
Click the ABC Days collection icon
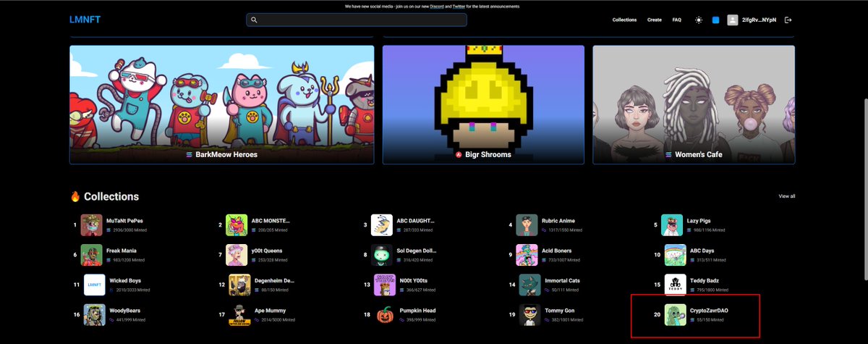click(676, 255)
